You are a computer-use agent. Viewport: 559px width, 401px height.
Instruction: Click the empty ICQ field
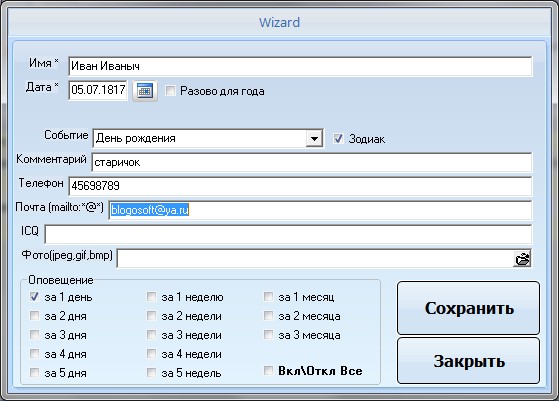[x=288, y=234]
